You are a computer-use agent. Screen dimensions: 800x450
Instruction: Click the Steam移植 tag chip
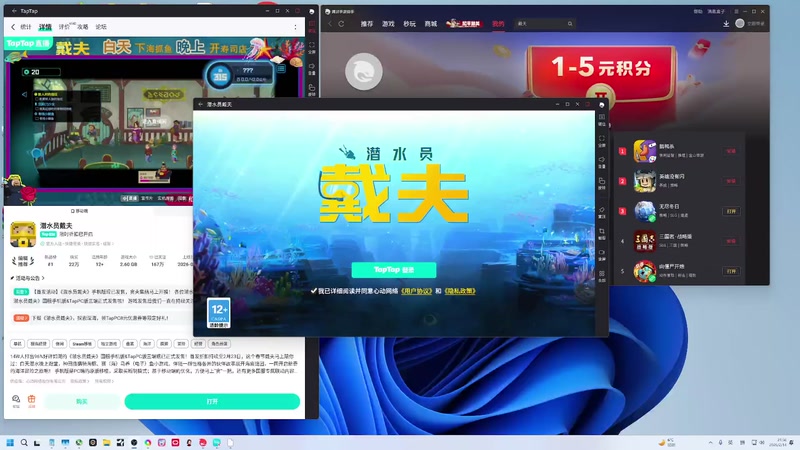(82, 344)
